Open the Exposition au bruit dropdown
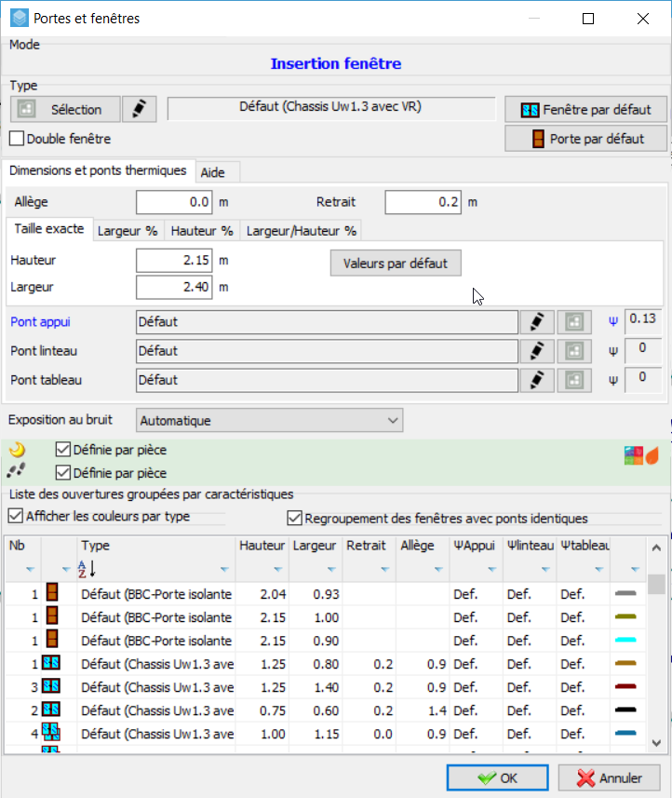Image resolution: width=672 pixels, height=798 pixels. pos(270,420)
